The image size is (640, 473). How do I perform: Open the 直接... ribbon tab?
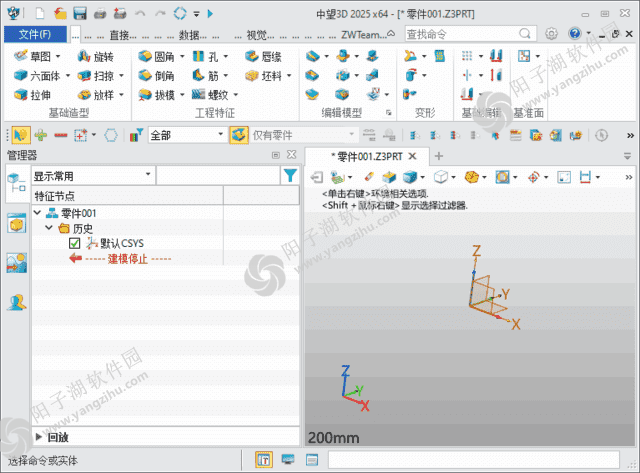coord(123,35)
